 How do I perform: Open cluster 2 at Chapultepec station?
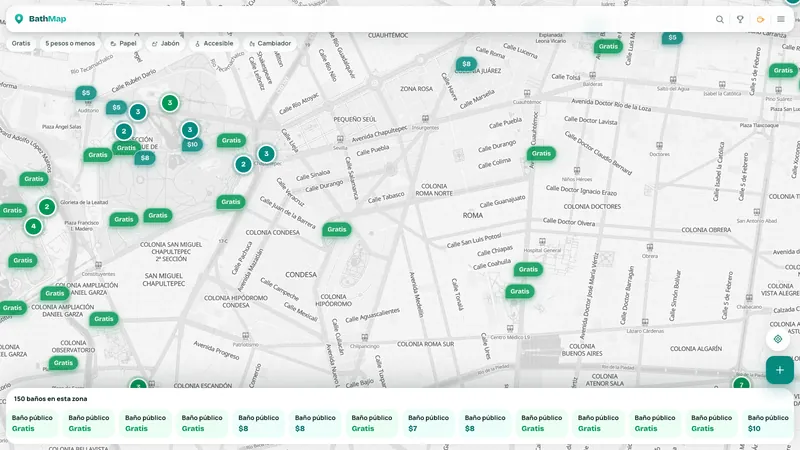click(243, 164)
